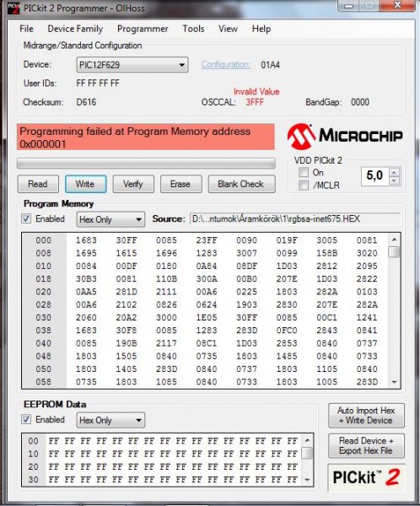Click memory cell 30B3 in row 018
Screen dimensions: 420x506
(86, 279)
